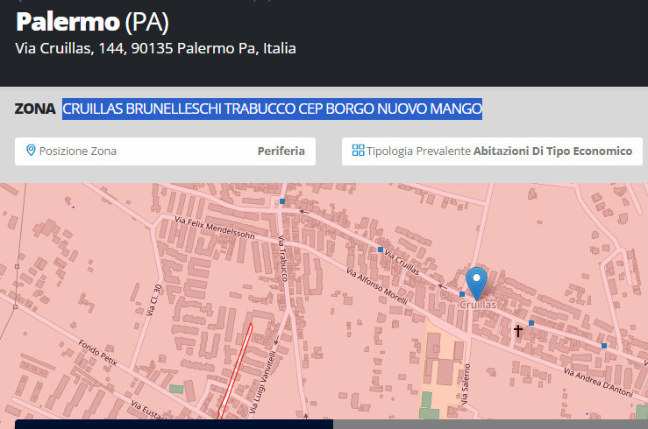Click the Fondo Petix street label
Screen dimensions: 648x429
98,353
